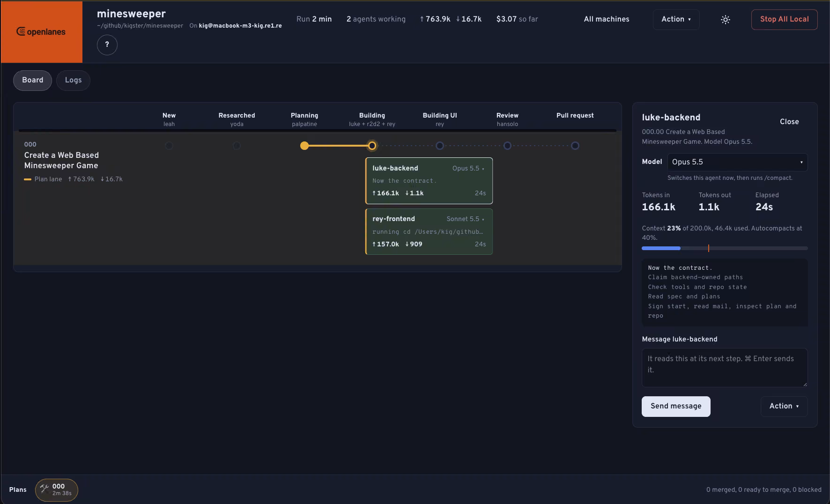
Task: Open luke-backend card model dropdown
Action: (x=468, y=169)
